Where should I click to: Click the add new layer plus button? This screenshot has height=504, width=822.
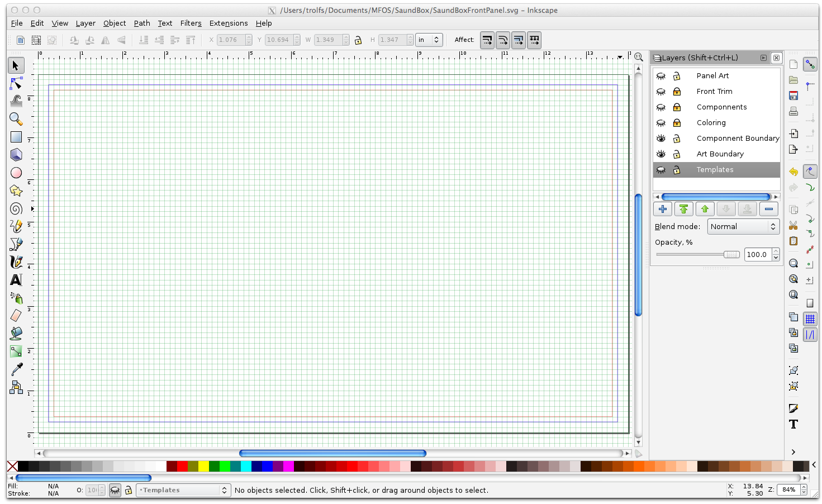point(663,209)
